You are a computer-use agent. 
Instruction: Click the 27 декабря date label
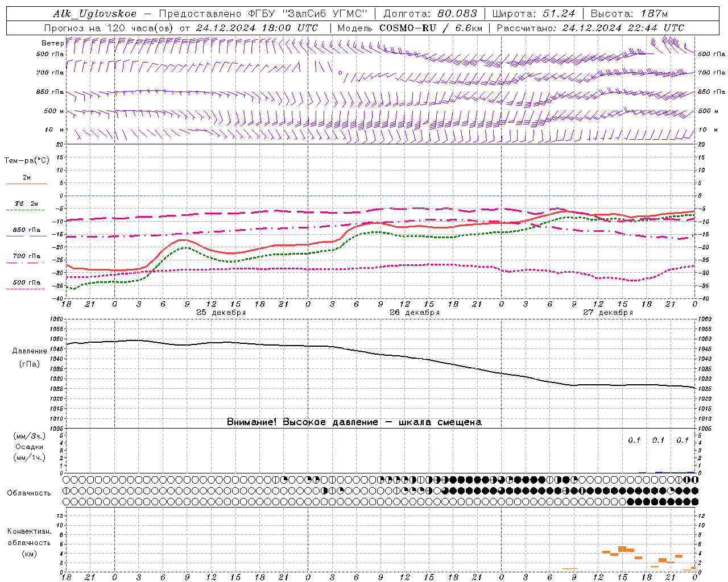[x=608, y=313]
